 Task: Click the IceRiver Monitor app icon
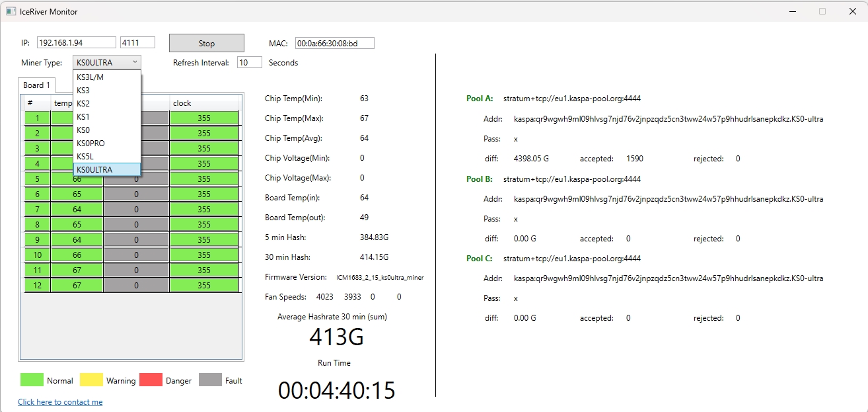[11, 11]
